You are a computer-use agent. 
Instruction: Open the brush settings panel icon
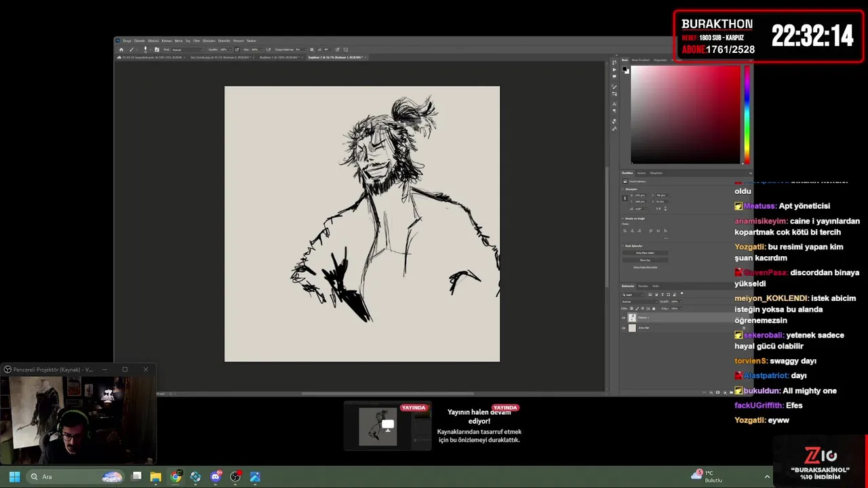click(157, 49)
